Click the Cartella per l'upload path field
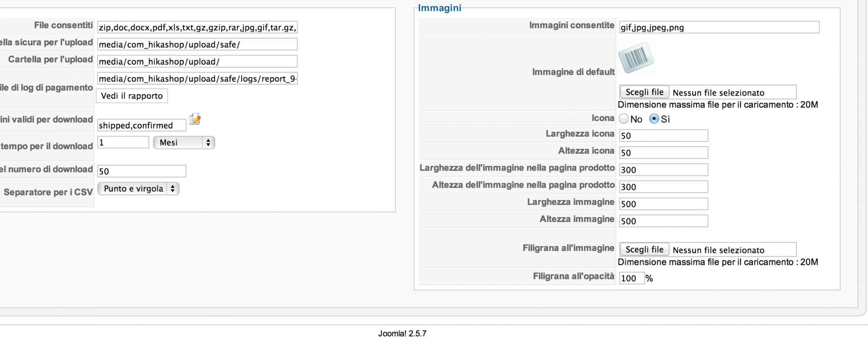This screenshot has height=346, width=868. point(197,62)
